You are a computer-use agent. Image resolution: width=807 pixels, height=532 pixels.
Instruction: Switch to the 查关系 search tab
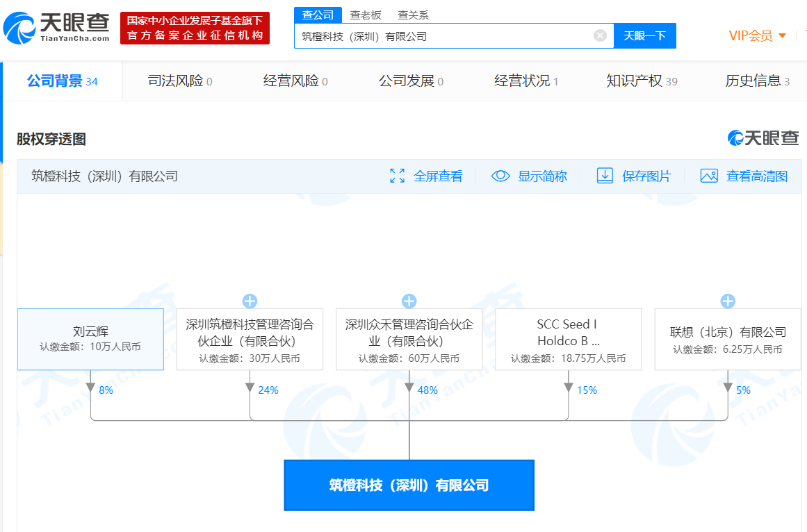[414, 15]
